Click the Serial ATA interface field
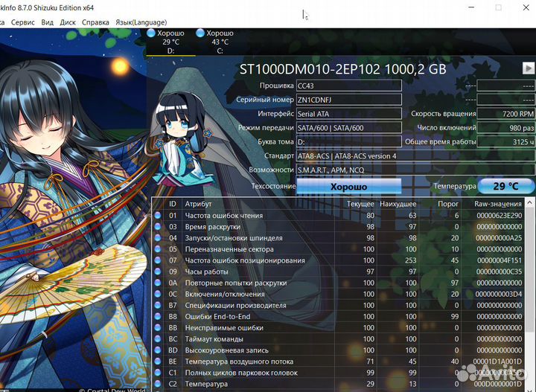 tap(348, 114)
